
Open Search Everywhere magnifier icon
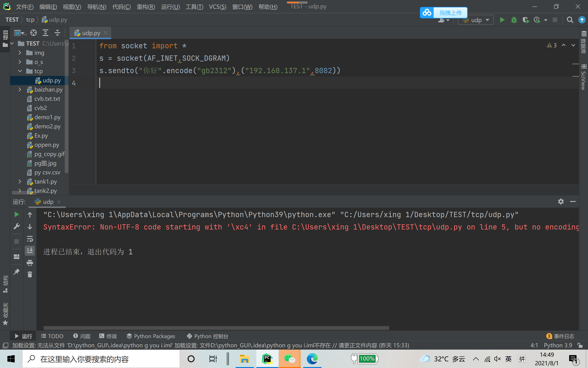(x=570, y=20)
